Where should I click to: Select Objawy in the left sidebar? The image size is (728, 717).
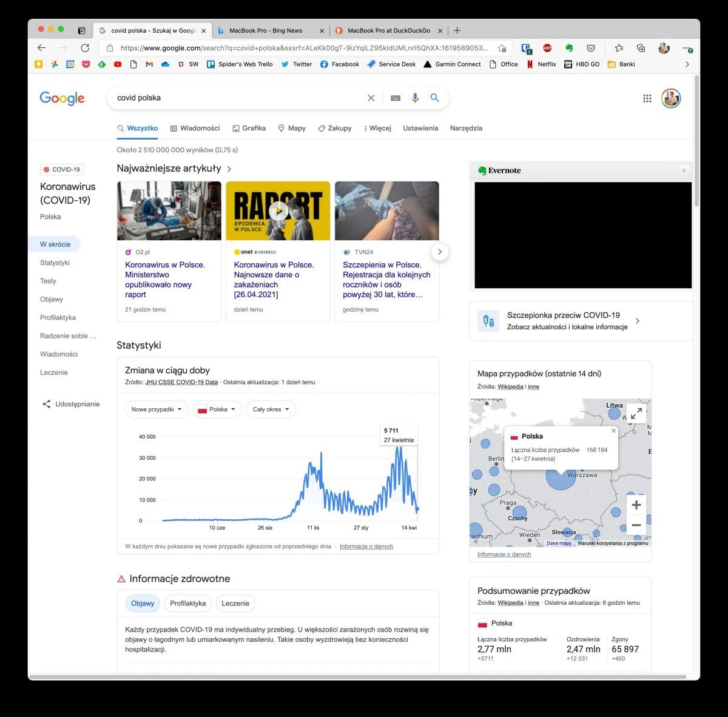52,299
